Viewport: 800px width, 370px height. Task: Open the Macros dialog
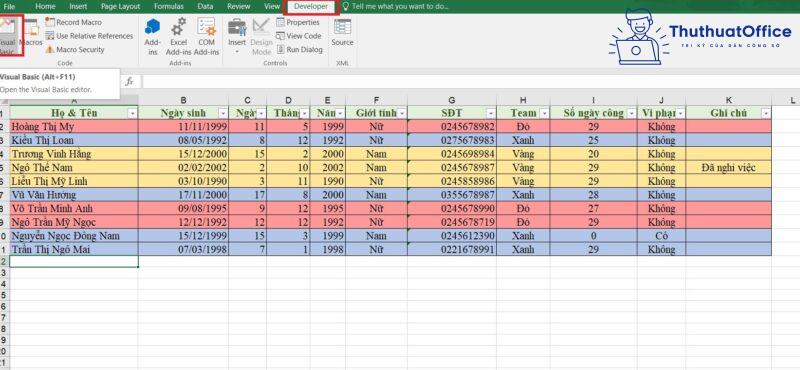pos(32,32)
